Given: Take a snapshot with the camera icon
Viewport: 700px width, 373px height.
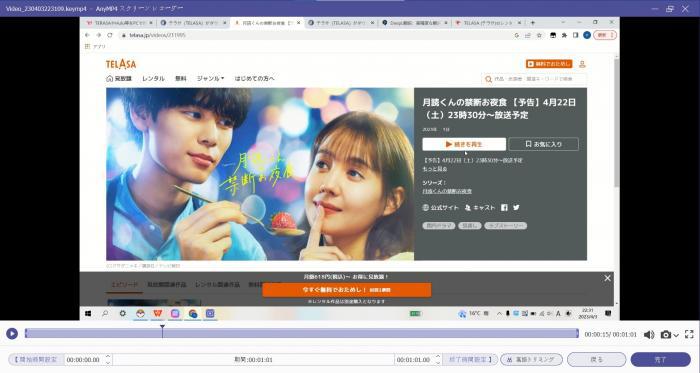Looking at the screenshot, I should pos(666,334).
